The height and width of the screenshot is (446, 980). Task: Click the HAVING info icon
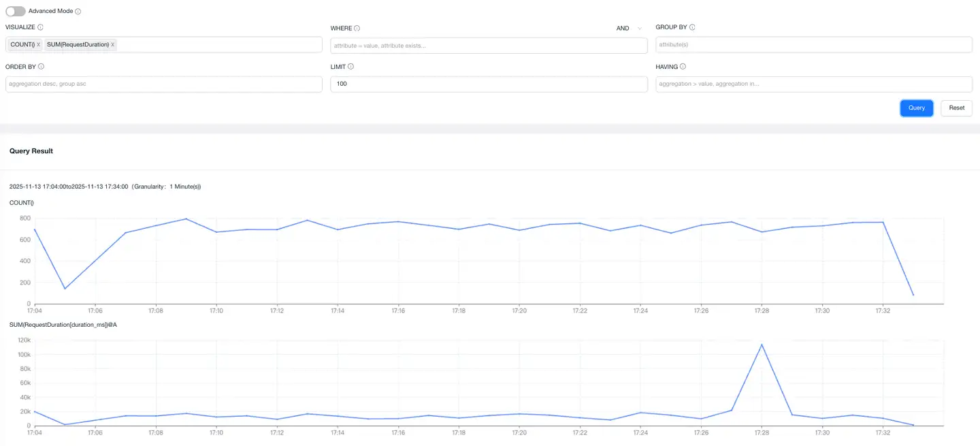[683, 67]
